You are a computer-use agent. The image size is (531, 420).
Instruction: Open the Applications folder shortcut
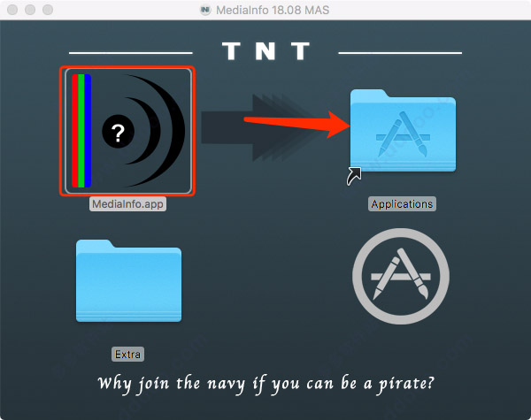[x=403, y=132]
